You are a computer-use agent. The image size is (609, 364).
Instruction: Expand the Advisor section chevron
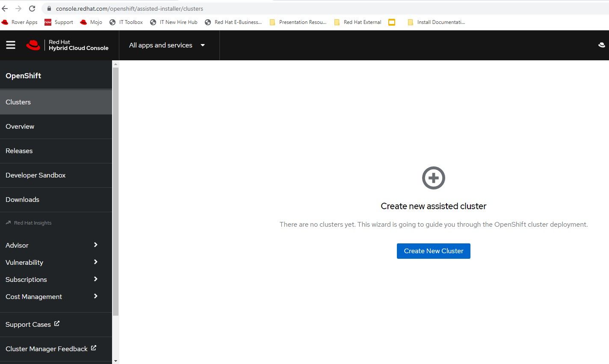[96, 245]
